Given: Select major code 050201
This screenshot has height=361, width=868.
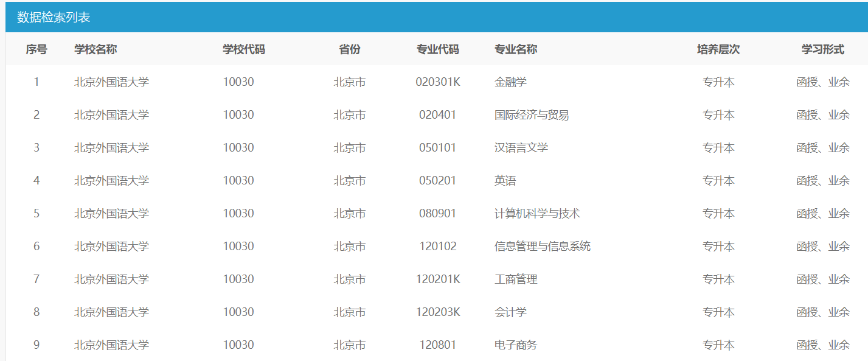Looking at the screenshot, I should pyautogui.click(x=438, y=181).
